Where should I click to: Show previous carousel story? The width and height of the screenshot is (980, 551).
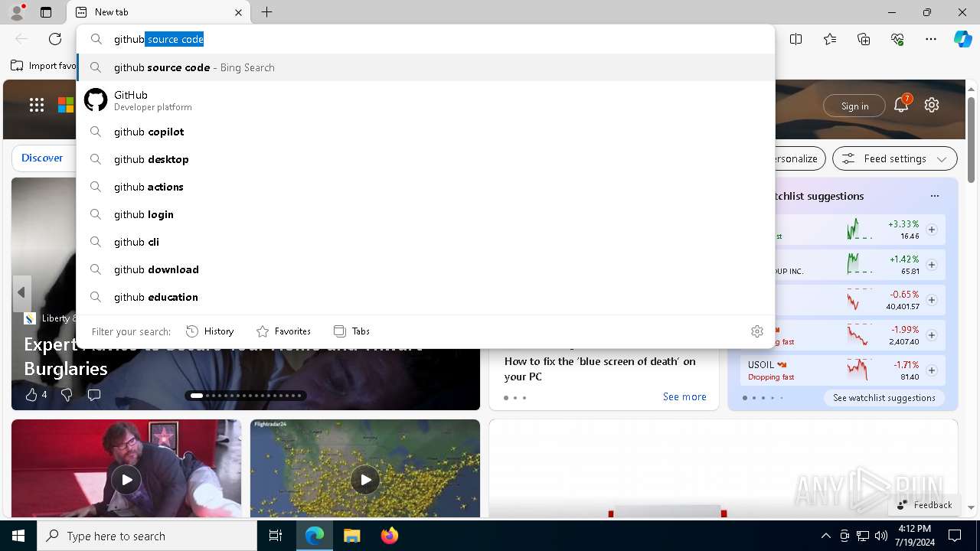coord(21,293)
